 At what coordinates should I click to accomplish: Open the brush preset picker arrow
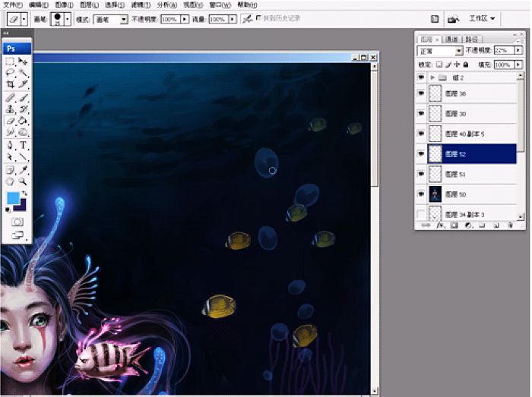pos(67,19)
